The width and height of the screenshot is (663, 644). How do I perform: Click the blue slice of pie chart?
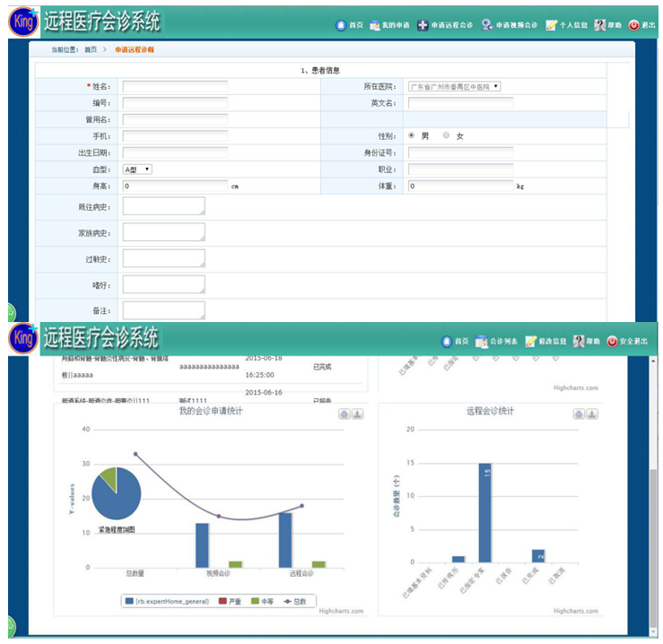[x=116, y=504]
